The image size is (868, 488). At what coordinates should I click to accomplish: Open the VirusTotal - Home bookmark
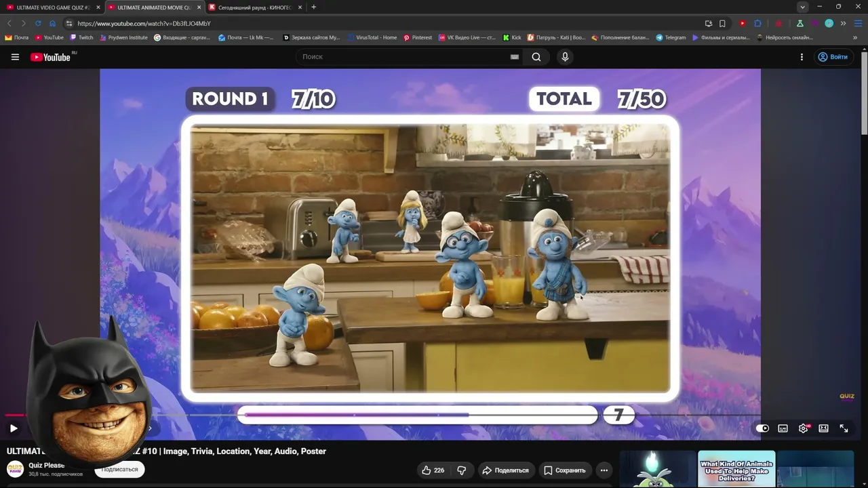click(x=372, y=38)
